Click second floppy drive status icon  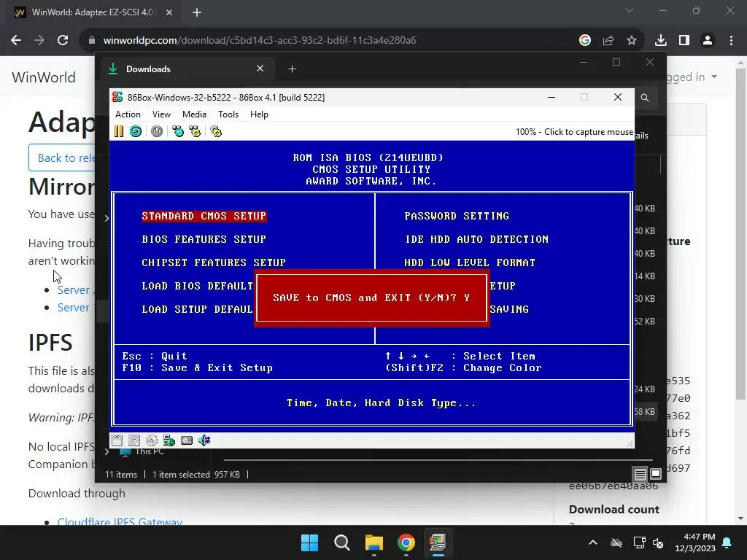[134, 440]
